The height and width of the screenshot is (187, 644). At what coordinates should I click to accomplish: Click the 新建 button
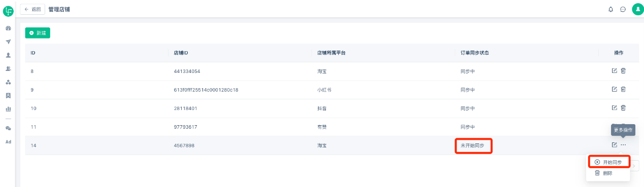[38, 33]
